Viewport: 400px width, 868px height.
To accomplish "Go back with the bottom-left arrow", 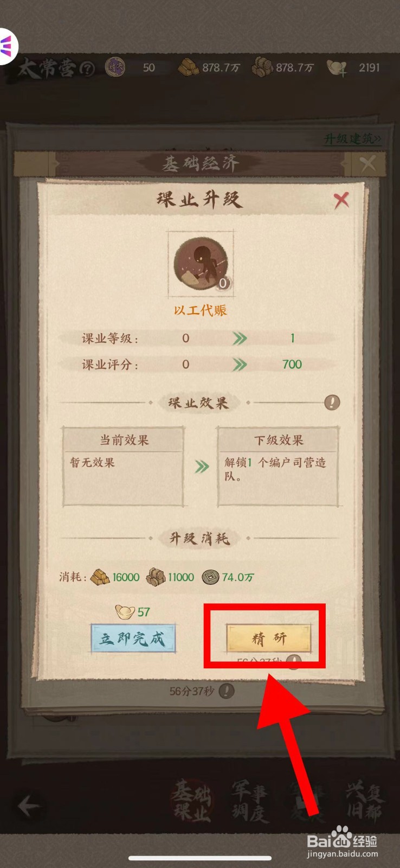I will pos(28,806).
